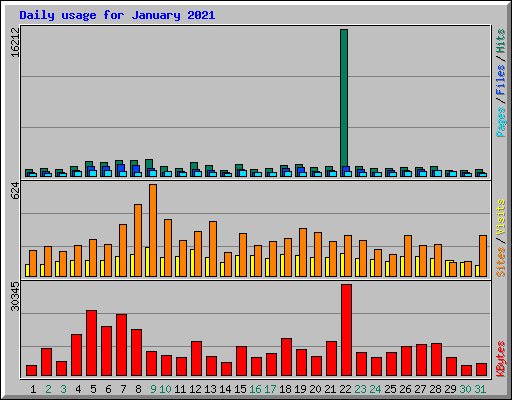Click the orange visits bar for day 8
512x400 pixels.
point(138,240)
